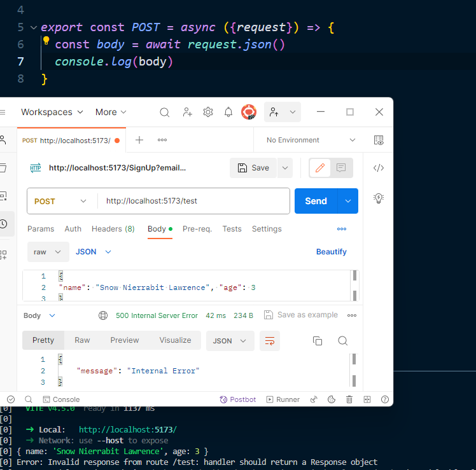Click the network globe icon in response
The height and width of the screenshot is (470, 476).
103,315
